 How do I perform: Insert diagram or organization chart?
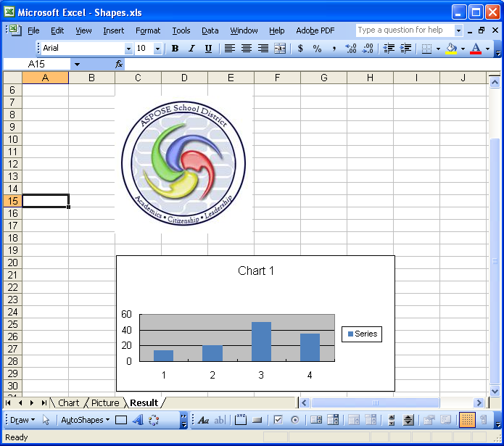click(x=154, y=420)
